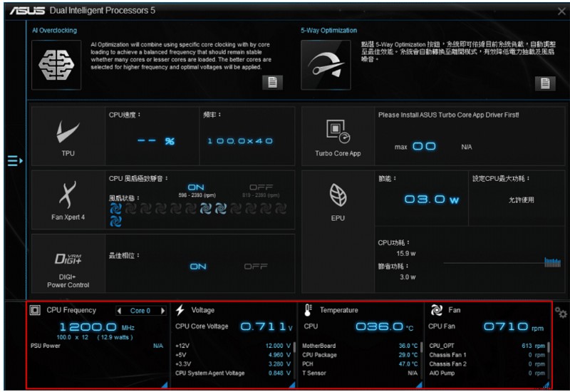Select previous core with left arrow
Viewport: 570px width, 392px height.
(119, 311)
